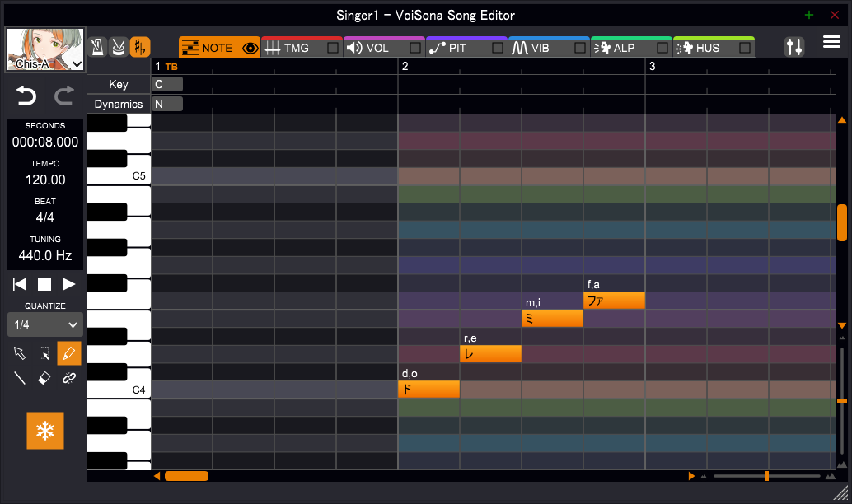Open the Quantize 1/4 dropdown

(x=45, y=324)
